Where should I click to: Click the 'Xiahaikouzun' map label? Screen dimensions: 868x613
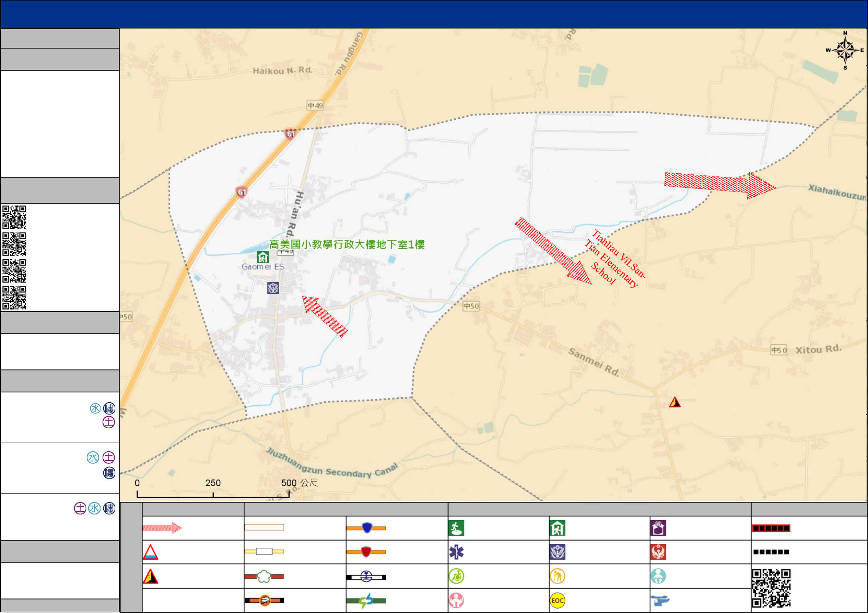tap(837, 192)
